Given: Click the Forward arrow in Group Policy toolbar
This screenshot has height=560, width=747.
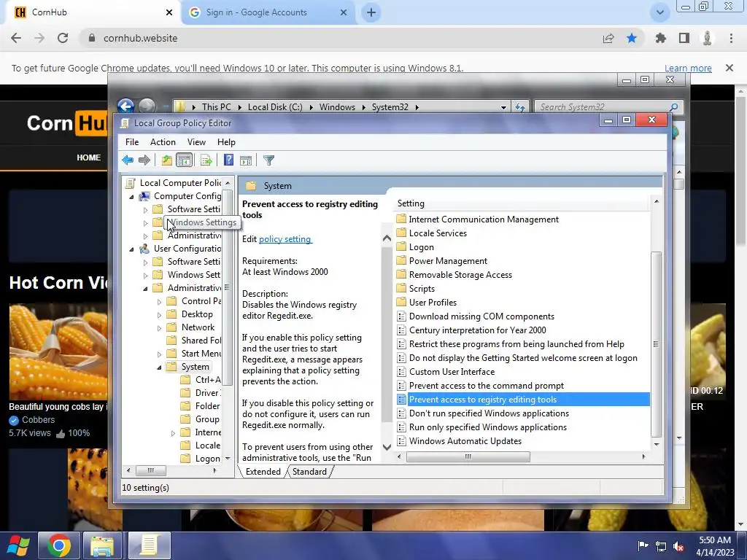Looking at the screenshot, I should coord(144,160).
